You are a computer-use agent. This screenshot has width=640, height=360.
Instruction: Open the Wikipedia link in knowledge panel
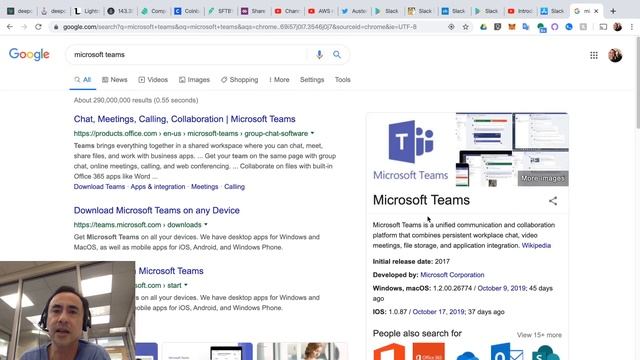pos(536,245)
